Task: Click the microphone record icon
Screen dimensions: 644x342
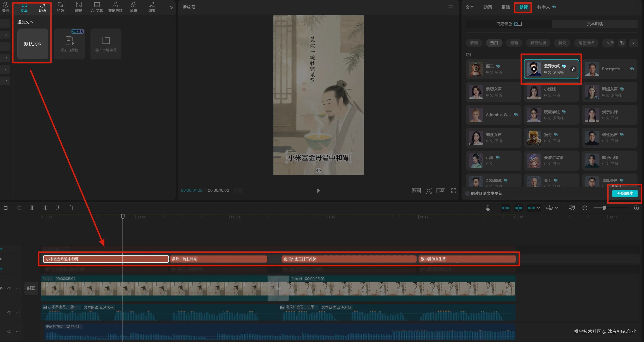Action: (x=488, y=208)
